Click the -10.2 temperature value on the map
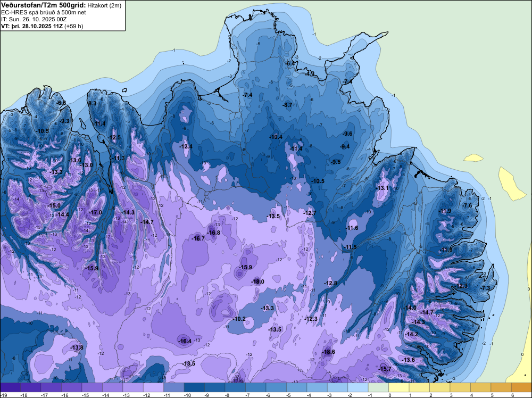The width and height of the screenshot is (532, 398). coord(239,319)
